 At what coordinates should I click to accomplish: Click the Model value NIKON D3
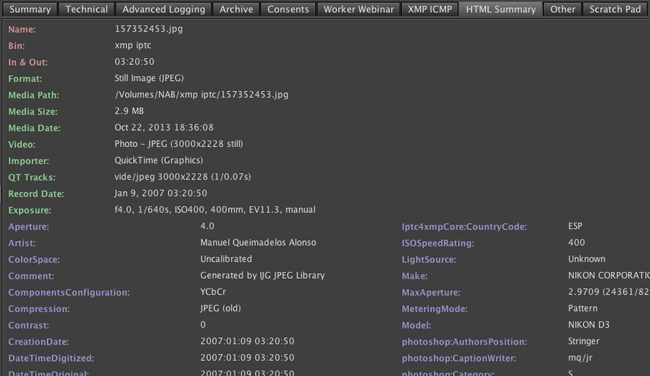coord(589,325)
